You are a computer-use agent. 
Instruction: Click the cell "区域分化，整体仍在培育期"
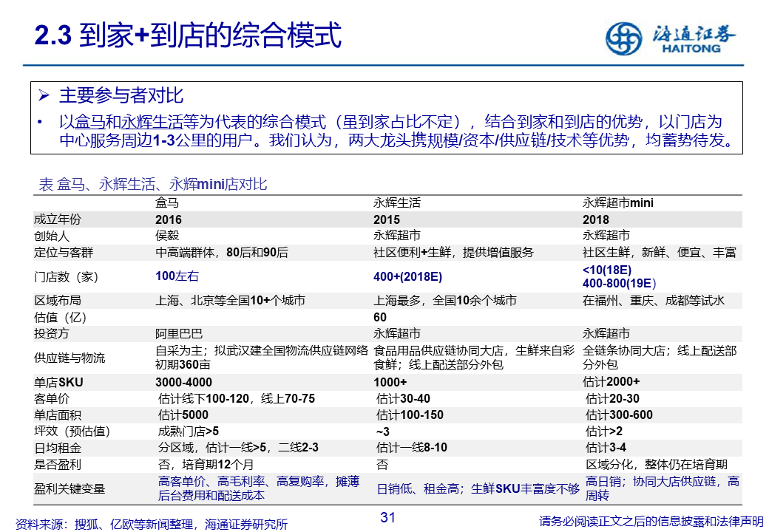(657, 465)
